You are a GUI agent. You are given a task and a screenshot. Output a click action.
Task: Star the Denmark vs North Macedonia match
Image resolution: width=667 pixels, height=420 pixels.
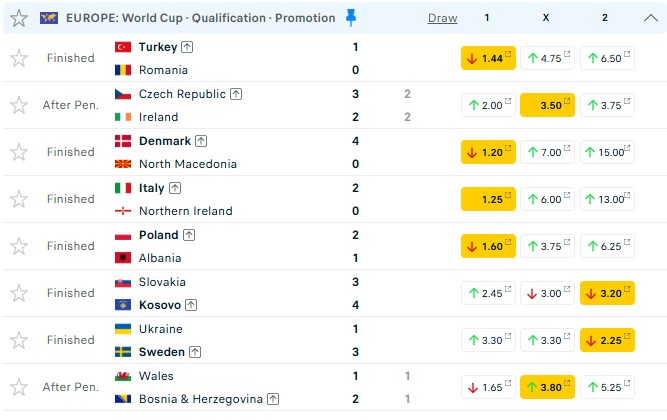pyautogui.click(x=18, y=152)
